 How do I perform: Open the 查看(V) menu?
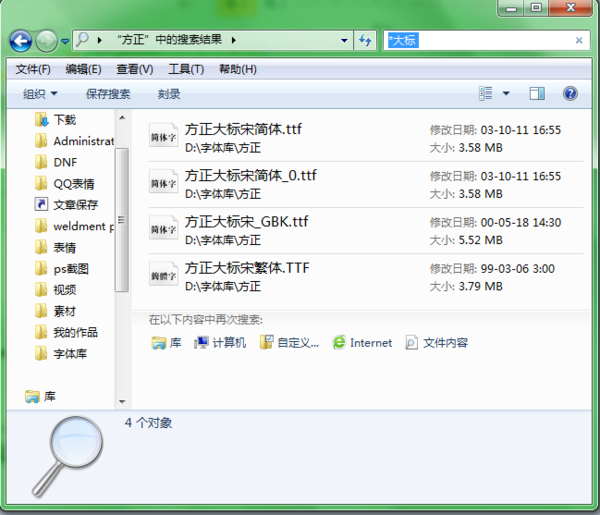coord(135,69)
